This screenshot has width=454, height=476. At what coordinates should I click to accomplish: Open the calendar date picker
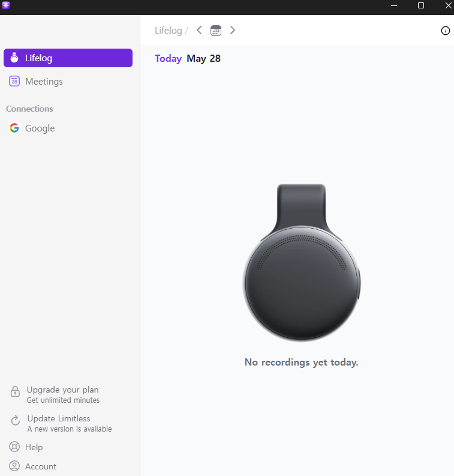[216, 31]
